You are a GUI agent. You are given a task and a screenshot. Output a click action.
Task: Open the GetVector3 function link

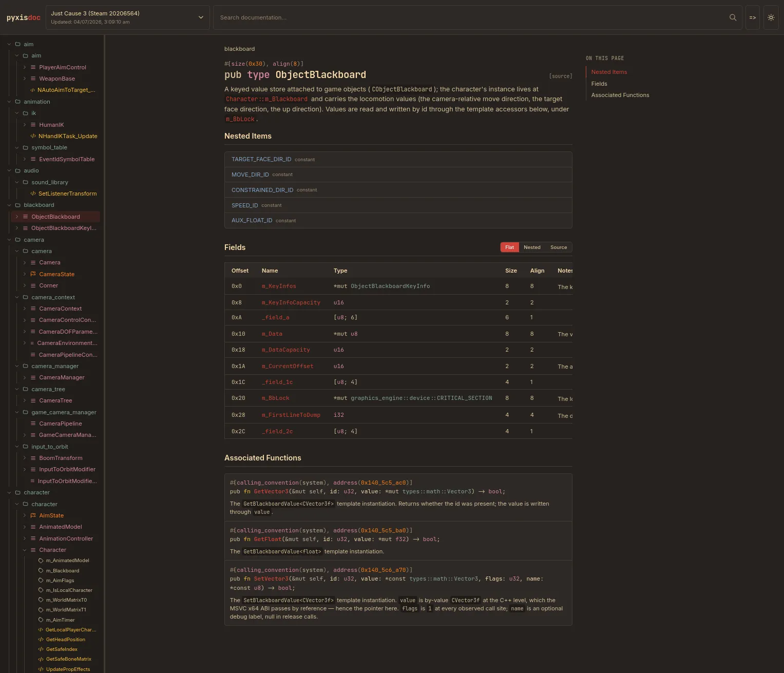(x=271, y=491)
